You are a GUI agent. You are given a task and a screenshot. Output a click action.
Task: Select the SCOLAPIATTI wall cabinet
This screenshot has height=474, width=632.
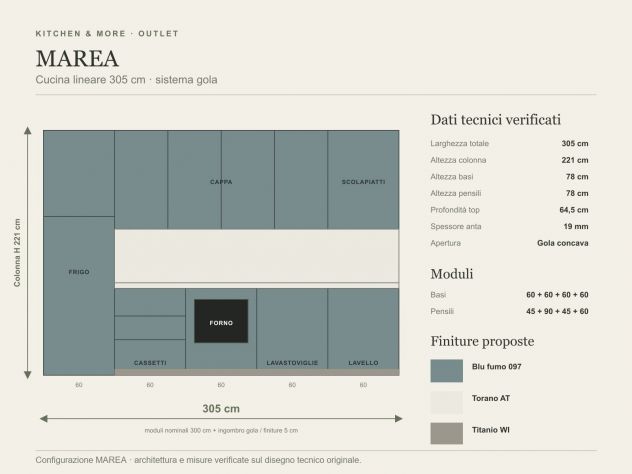[364, 180]
